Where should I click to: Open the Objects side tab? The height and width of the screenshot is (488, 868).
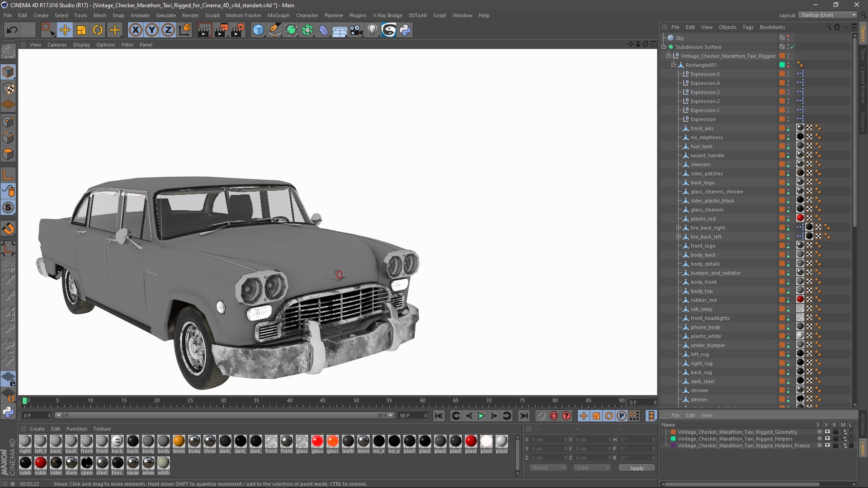(x=863, y=33)
